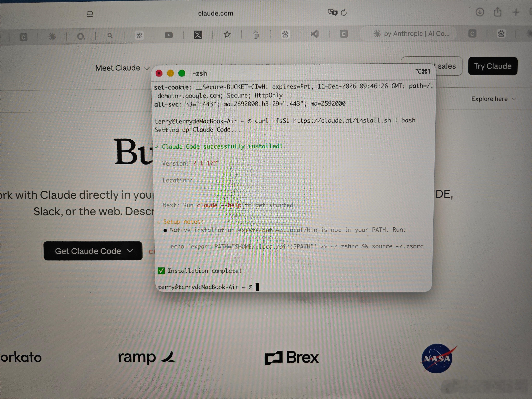
Task: Click the Share icon in Safari toolbar
Action: click(x=497, y=12)
